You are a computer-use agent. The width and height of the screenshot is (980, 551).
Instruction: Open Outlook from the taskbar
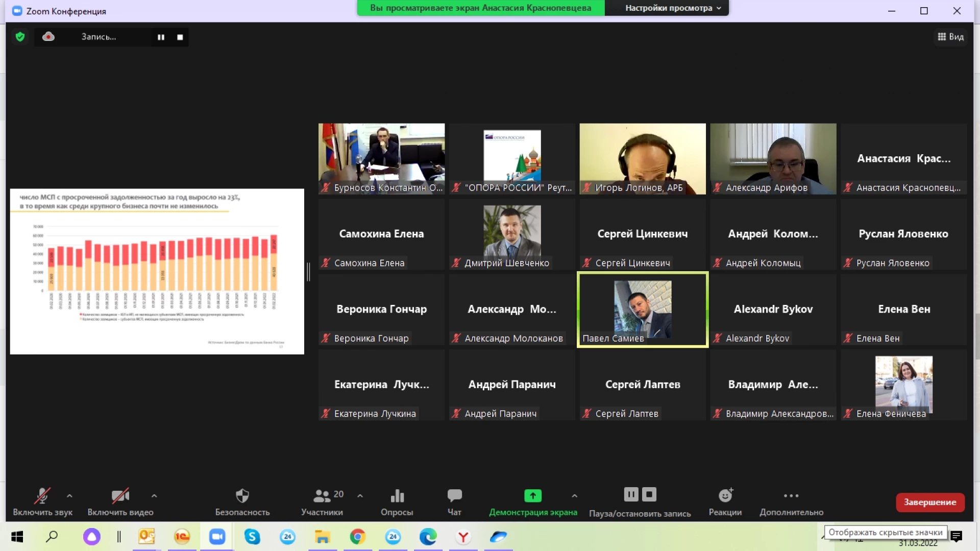(146, 537)
